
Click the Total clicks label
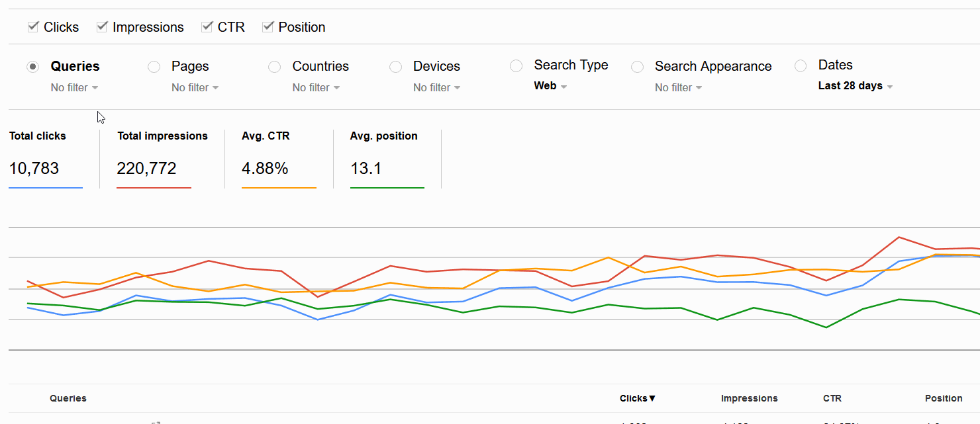pyautogui.click(x=38, y=136)
